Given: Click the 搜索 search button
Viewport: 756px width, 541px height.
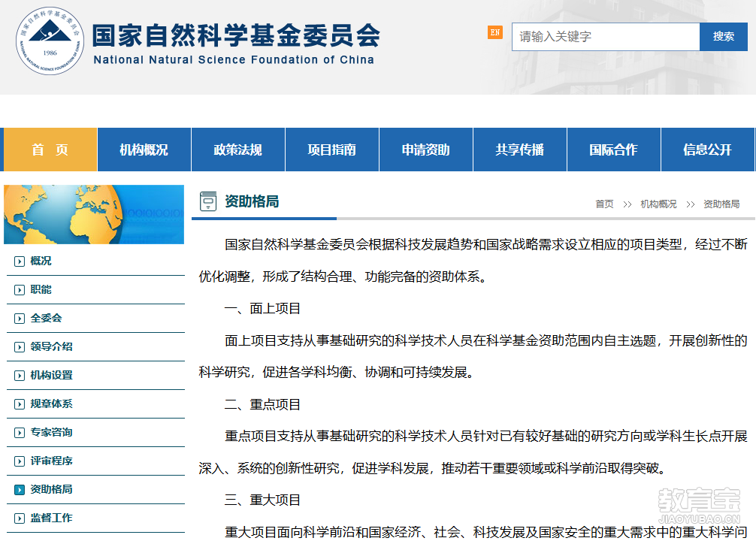Looking at the screenshot, I should click(724, 37).
